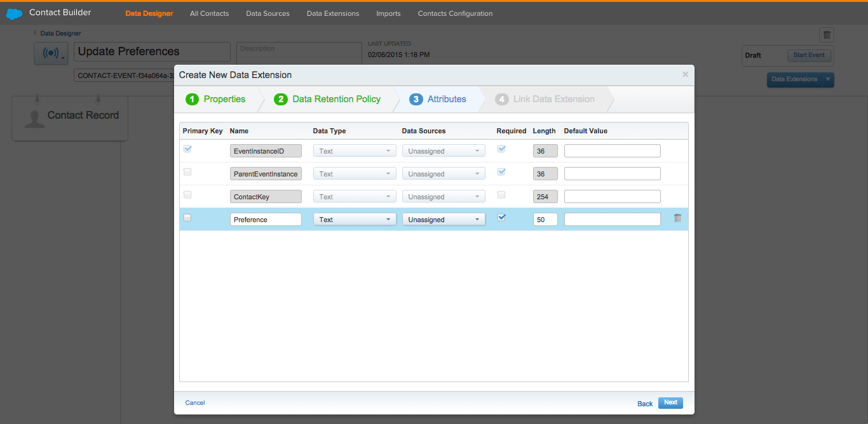Click the Data Type column header
The image size is (868, 424).
[329, 131]
